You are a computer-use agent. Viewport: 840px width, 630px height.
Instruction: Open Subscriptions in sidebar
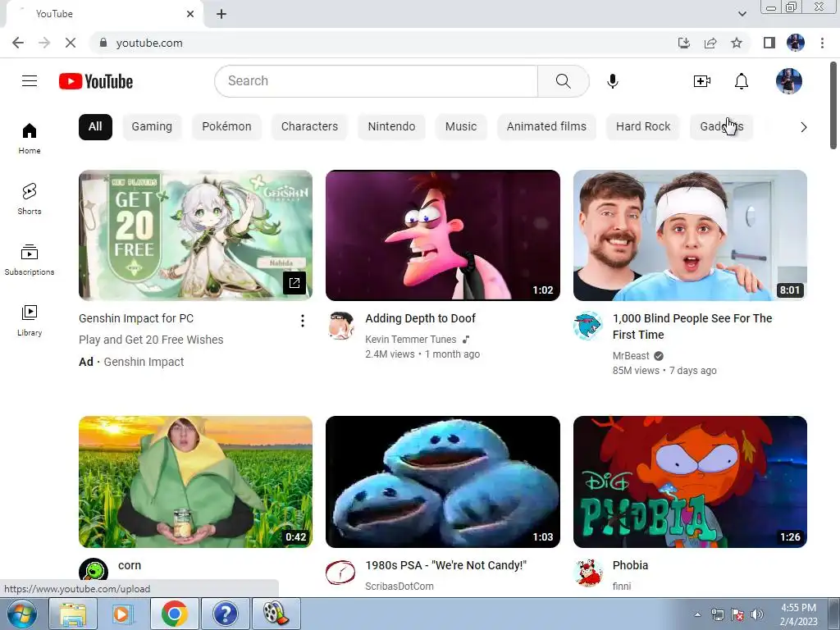tap(30, 260)
